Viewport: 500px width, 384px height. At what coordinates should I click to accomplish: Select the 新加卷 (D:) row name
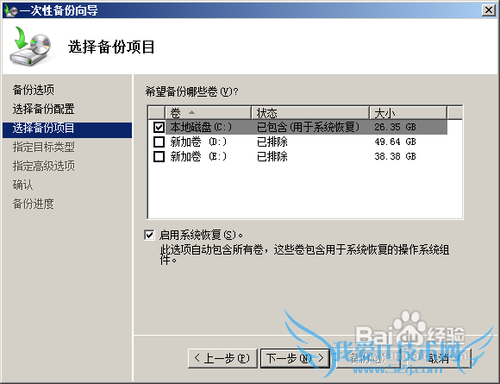[198, 142]
